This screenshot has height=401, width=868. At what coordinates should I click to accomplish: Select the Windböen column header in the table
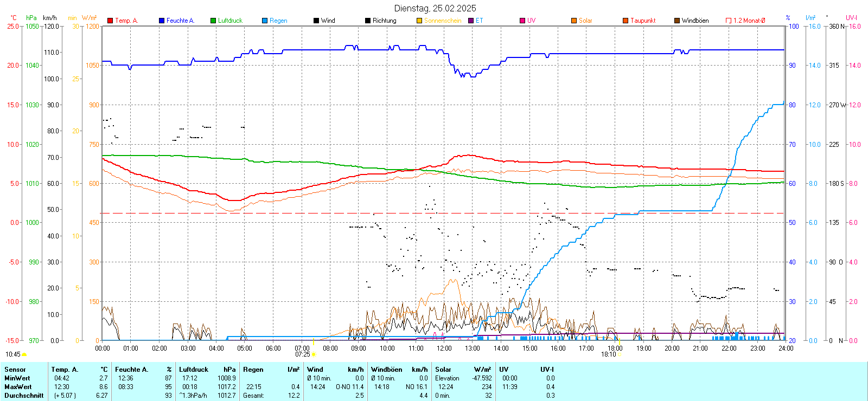point(386,370)
